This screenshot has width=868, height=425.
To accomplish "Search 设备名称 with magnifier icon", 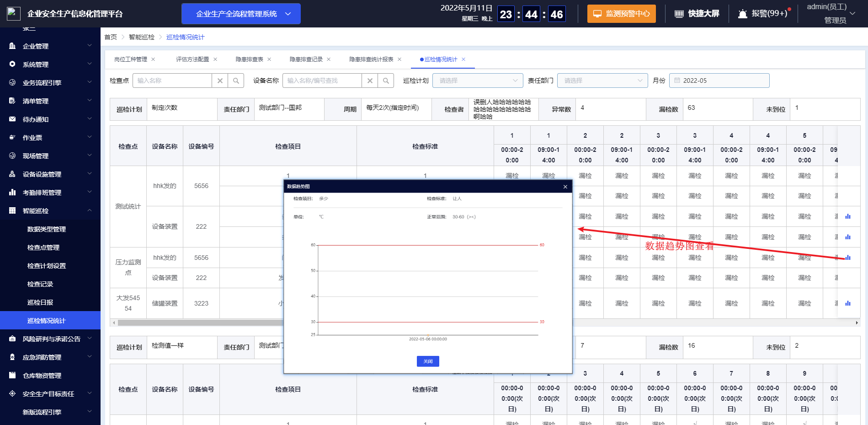I will 386,81.
